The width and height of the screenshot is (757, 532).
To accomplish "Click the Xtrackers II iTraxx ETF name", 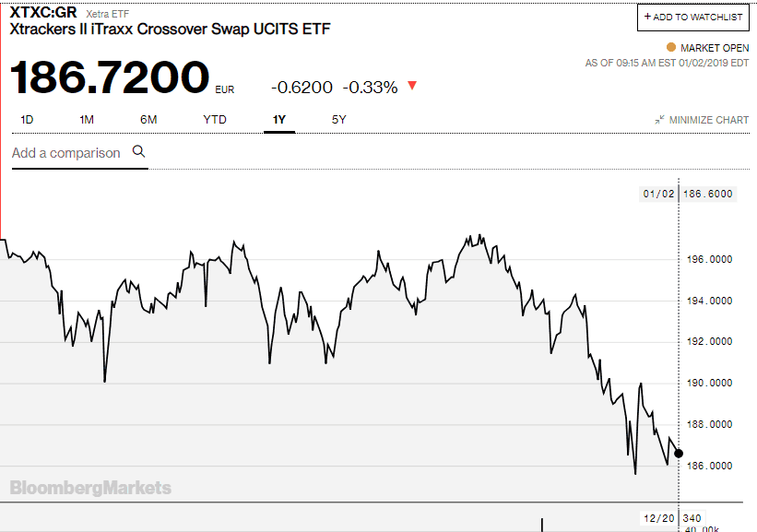I will [x=170, y=30].
